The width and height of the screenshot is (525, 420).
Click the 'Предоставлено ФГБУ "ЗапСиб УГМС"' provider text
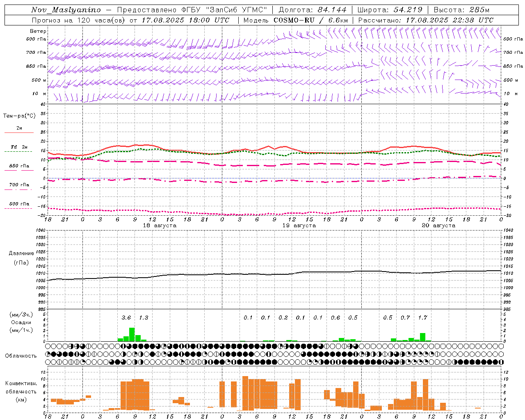[x=192, y=10]
